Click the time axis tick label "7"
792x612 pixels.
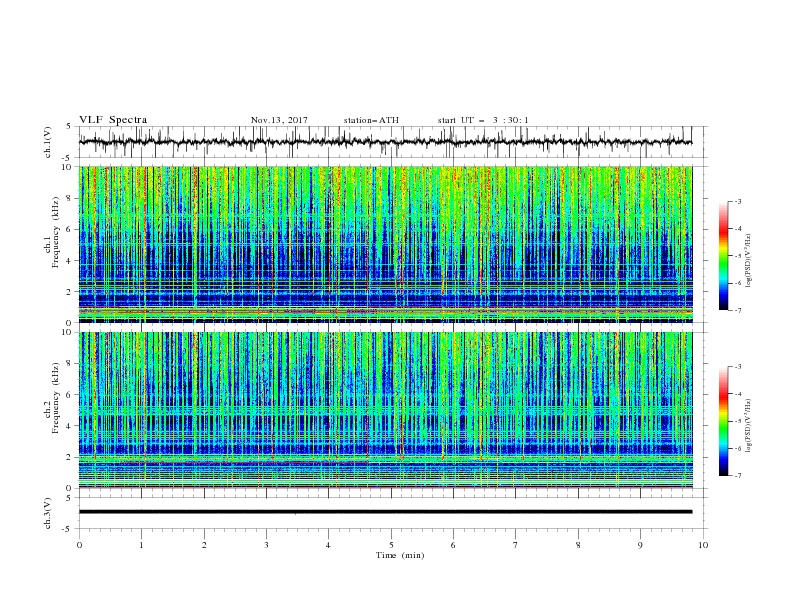[516, 545]
